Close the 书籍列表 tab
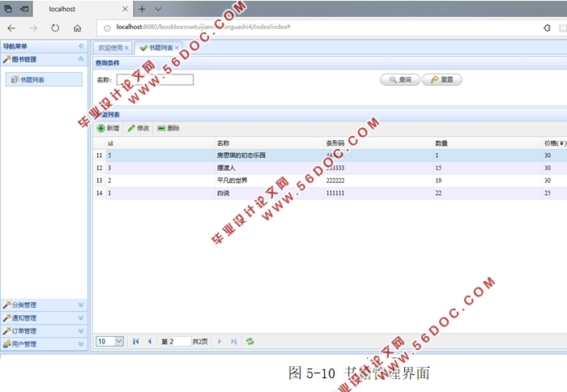 (177, 48)
